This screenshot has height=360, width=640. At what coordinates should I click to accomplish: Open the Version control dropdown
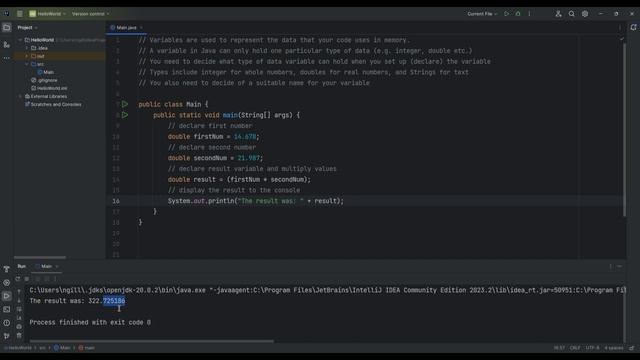pyautogui.click(x=91, y=14)
